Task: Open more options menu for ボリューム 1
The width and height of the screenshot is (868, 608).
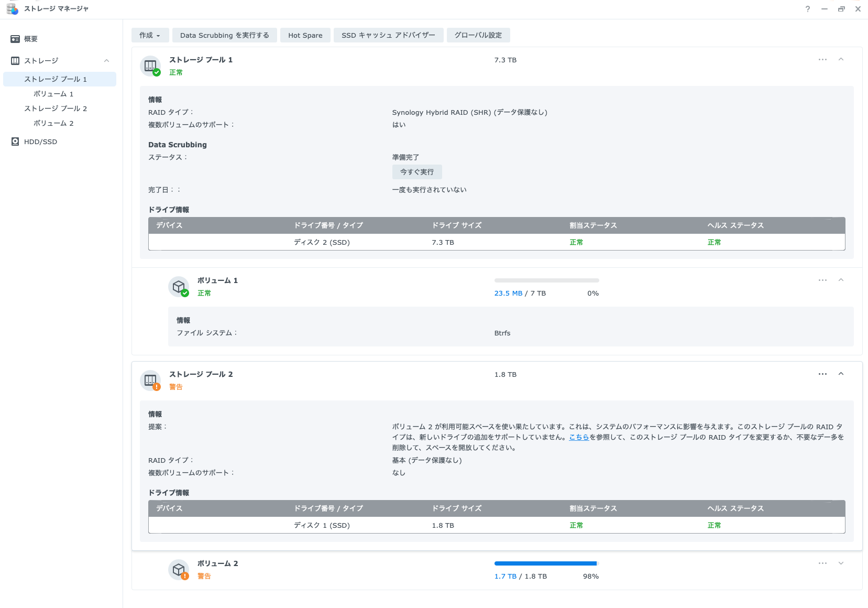Action: pos(822,280)
